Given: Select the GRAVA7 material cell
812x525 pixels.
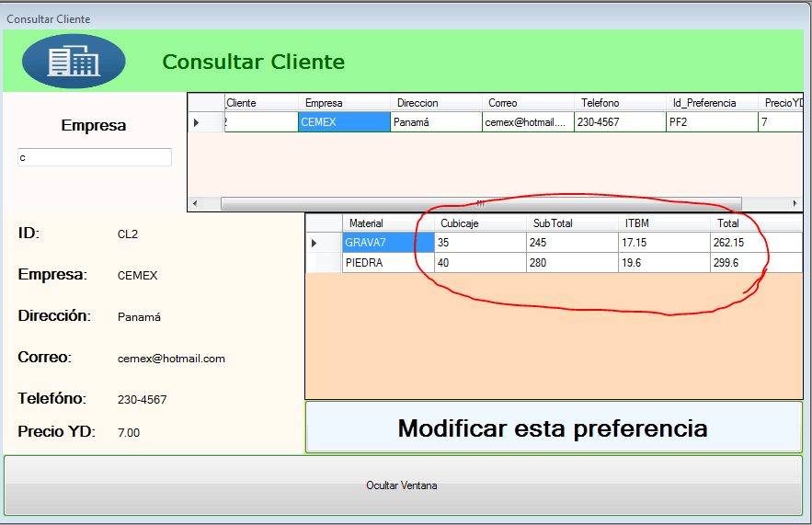Looking at the screenshot, I should coord(388,243).
